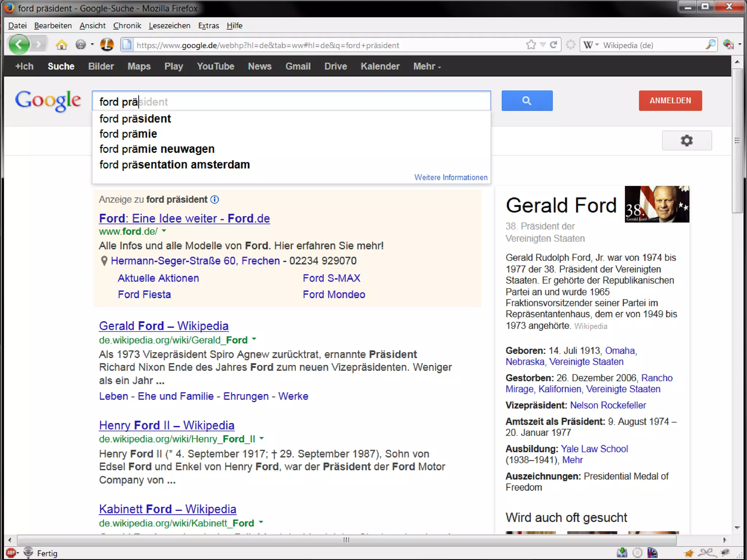Click the Gerald Ford portrait thumbnail
The image size is (747, 560).
[657, 204]
